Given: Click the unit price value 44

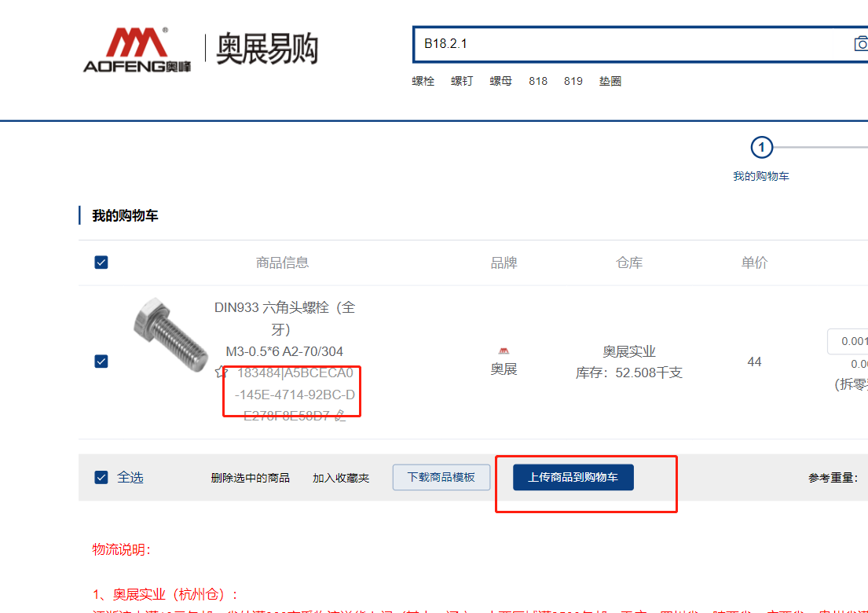Looking at the screenshot, I should click(754, 362).
